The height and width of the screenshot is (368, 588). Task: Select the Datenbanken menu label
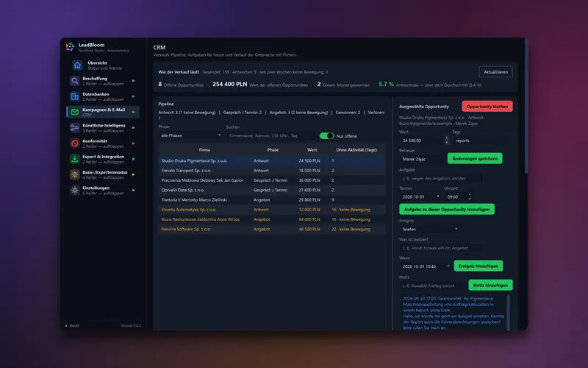(x=96, y=94)
